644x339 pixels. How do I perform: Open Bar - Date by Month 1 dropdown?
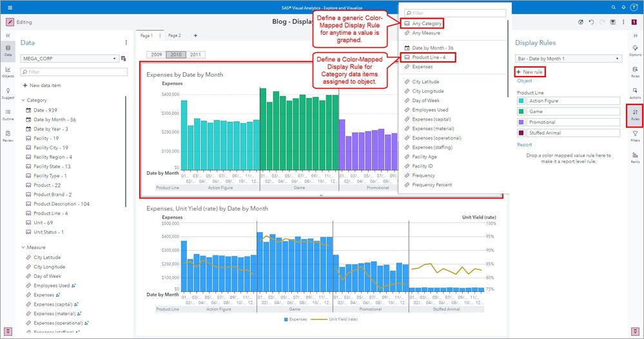coord(569,59)
